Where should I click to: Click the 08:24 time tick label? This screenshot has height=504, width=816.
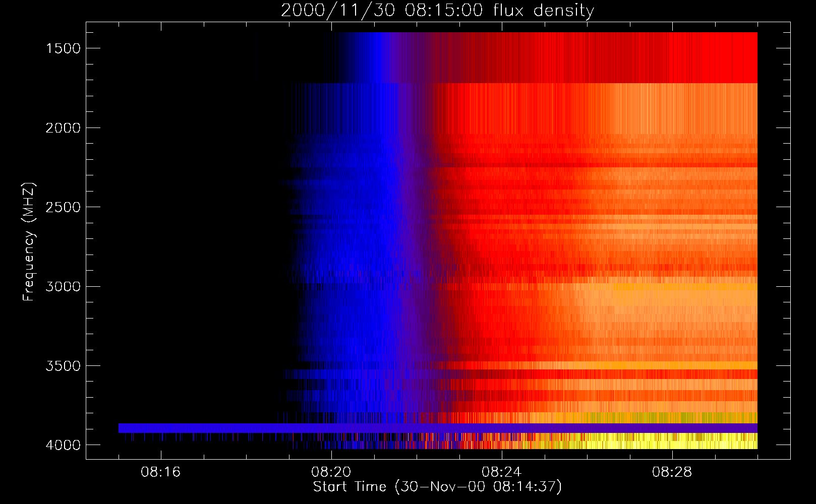click(x=502, y=472)
